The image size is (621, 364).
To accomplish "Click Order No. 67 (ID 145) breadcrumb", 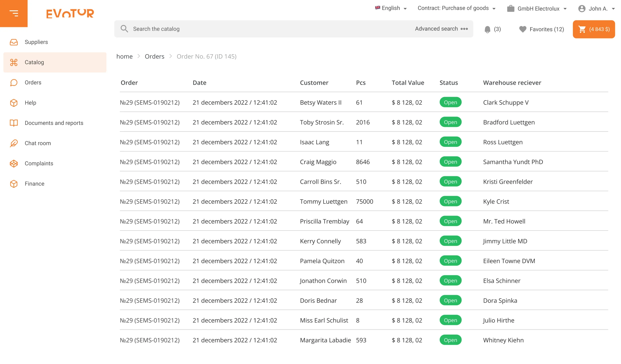I will point(207,57).
